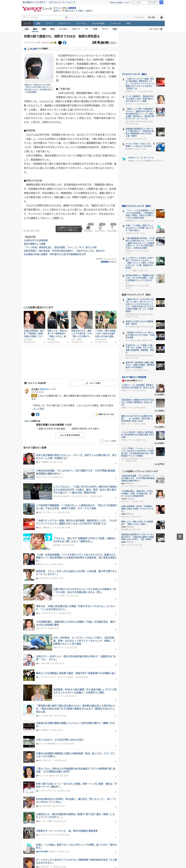Click the 参考になった 8769 button
This screenshot has width=186, height=868.
coord(105,414)
